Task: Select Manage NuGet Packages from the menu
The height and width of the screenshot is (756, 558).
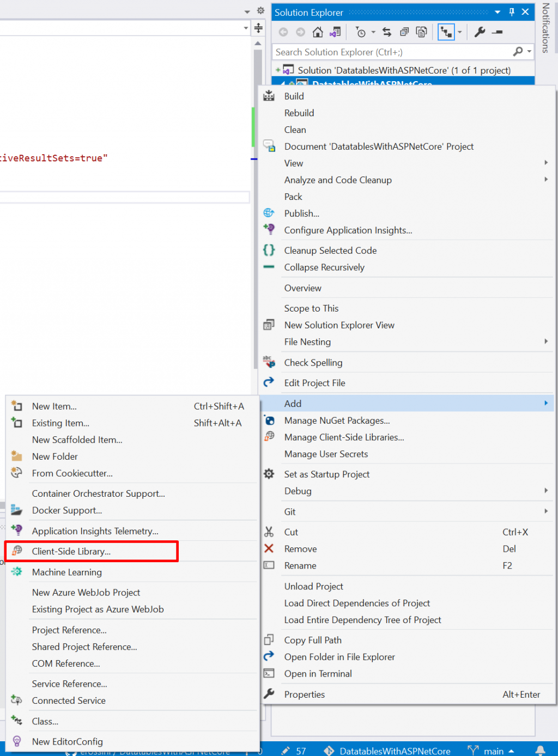Action: [337, 420]
